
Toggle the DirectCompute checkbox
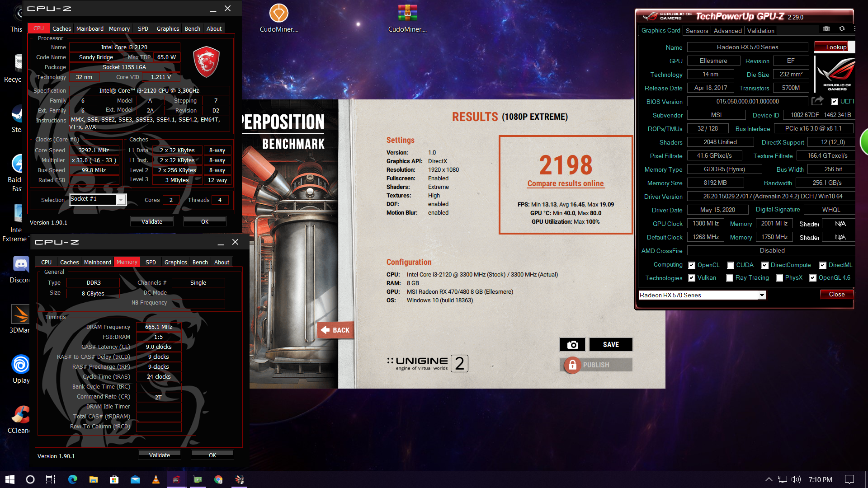click(x=765, y=265)
